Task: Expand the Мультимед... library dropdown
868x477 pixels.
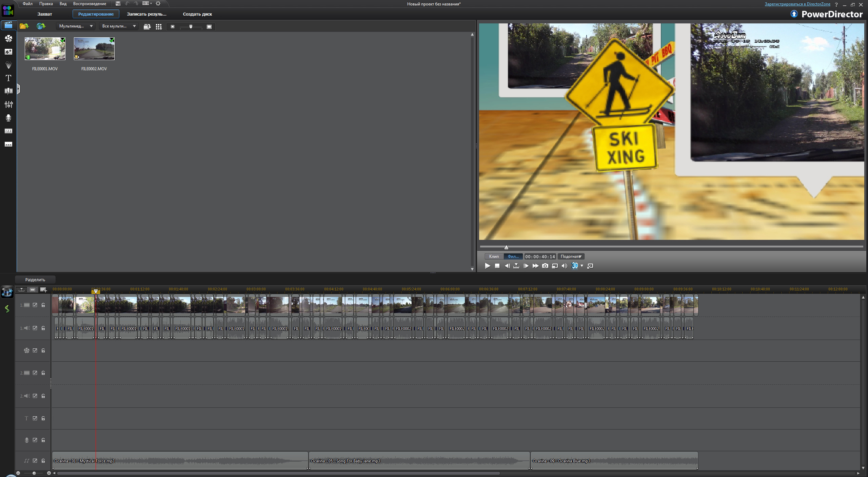Action: (76, 26)
